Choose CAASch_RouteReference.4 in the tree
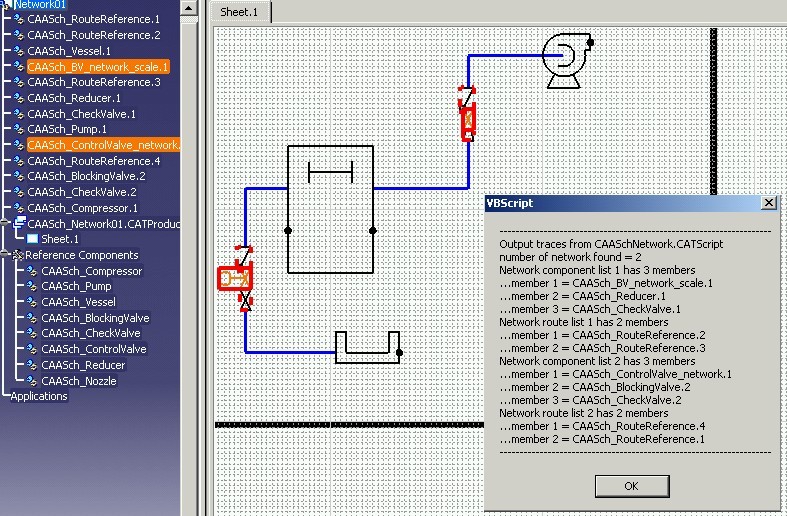 (x=93, y=161)
